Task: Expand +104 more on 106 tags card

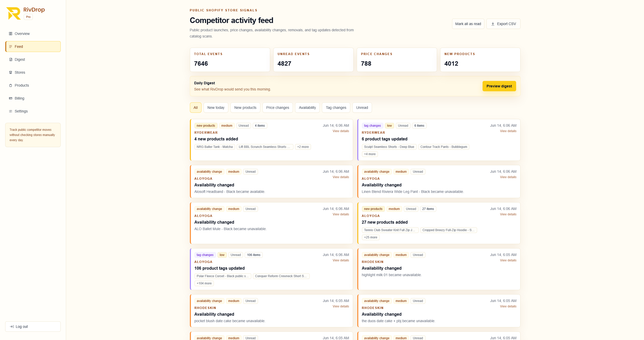Action: (204, 283)
